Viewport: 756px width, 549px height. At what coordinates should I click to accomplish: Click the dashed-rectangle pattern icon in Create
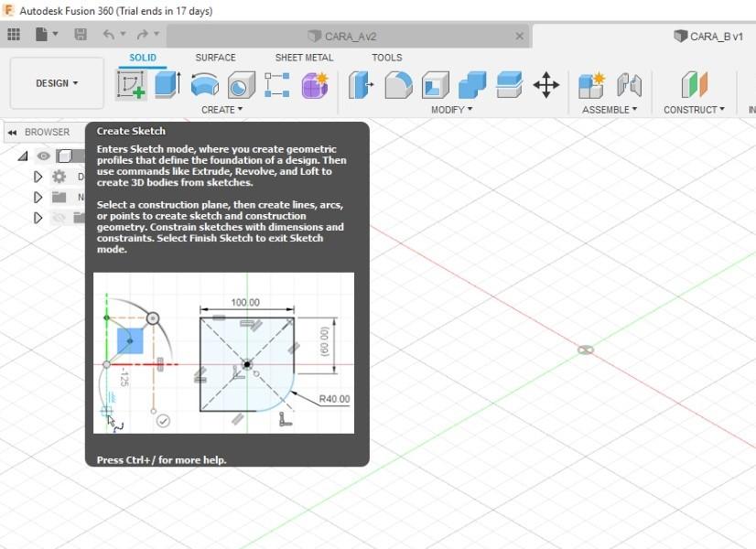277,85
